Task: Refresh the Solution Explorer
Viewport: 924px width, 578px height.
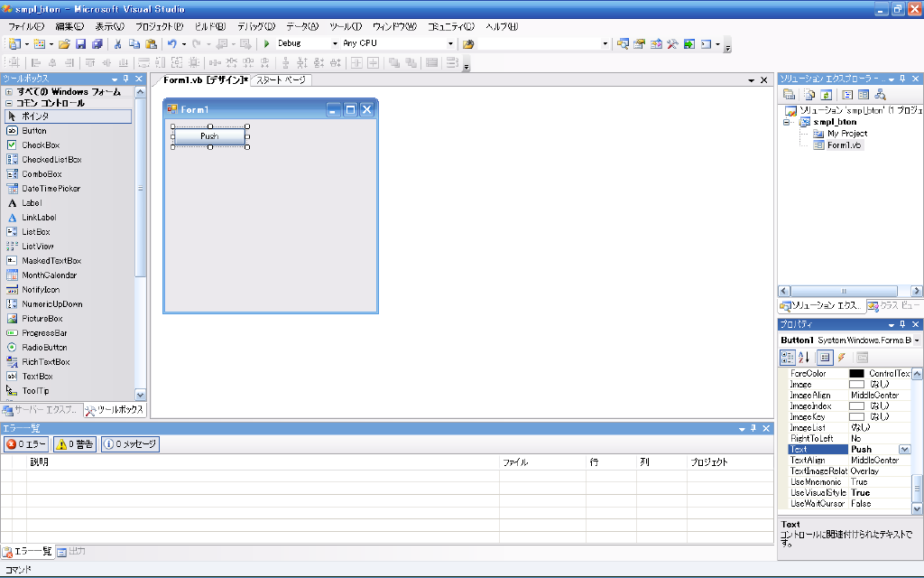Action: [x=827, y=94]
